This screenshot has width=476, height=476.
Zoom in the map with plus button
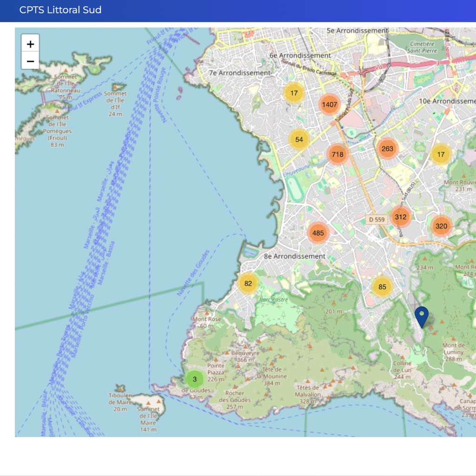pyautogui.click(x=30, y=44)
